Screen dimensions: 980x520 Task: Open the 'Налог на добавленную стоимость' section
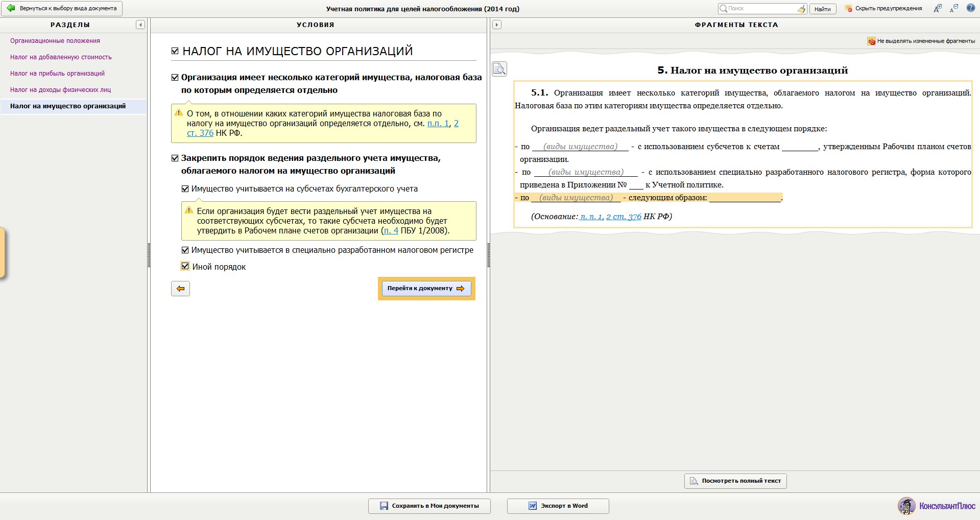coord(61,57)
